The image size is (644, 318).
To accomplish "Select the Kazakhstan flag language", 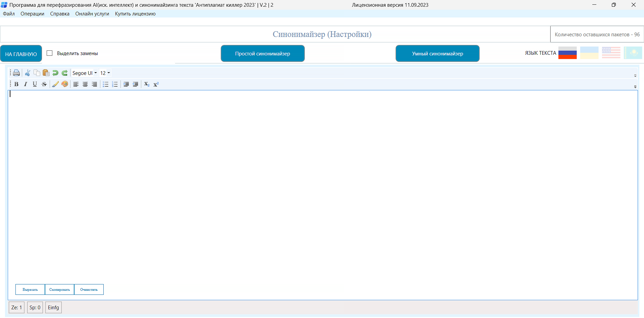I will click(x=633, y=53).
